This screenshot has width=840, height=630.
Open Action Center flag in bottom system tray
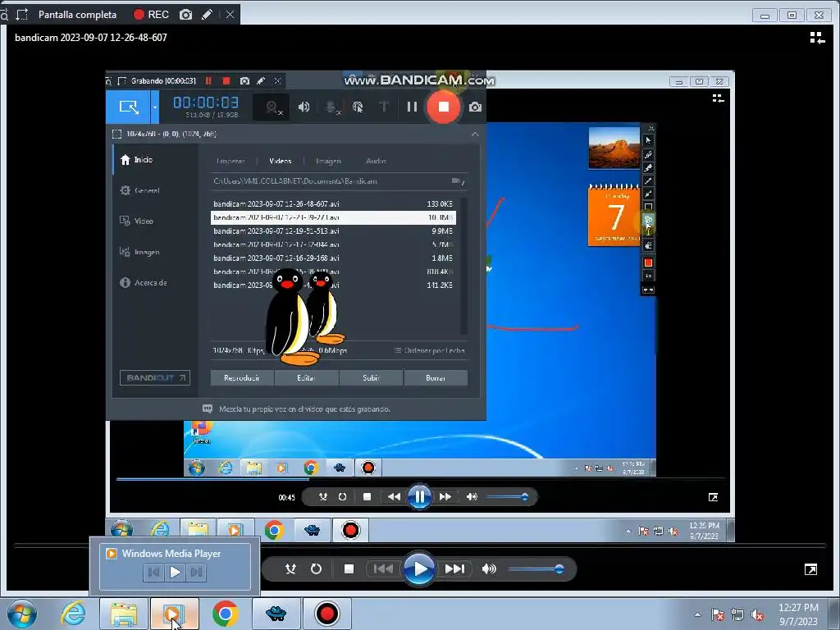click(x=718, y=614)
